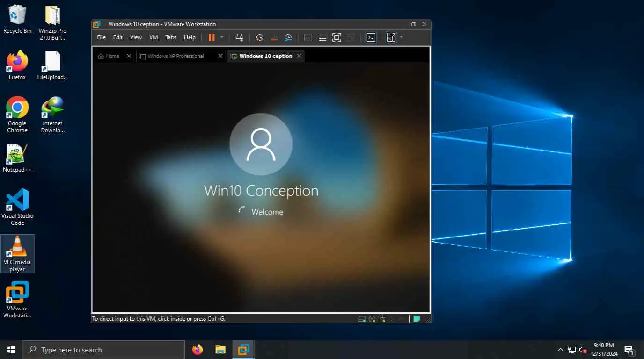Select the VMware Workstation desktop shortcut
The image size is (644, 359).
tap(17, 300)
